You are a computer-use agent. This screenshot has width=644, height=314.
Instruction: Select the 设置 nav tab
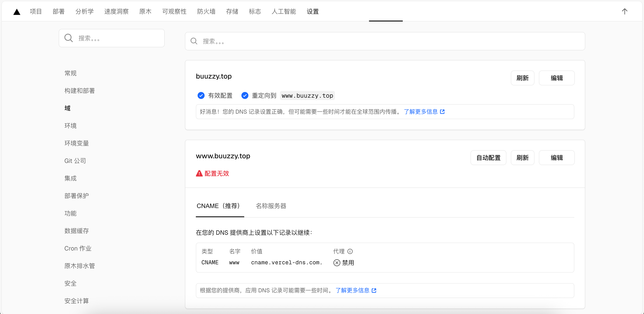[x=313, y=12]
